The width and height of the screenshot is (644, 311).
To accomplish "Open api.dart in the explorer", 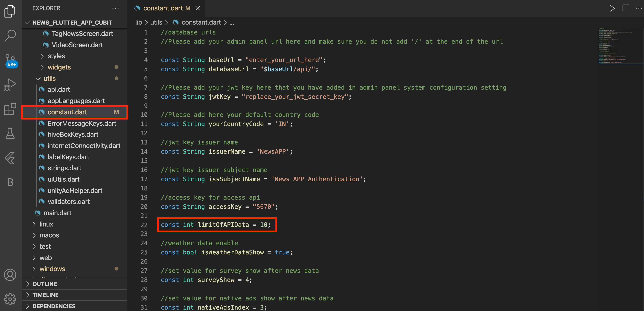I will pyautogui.click(x=59, y=89).
